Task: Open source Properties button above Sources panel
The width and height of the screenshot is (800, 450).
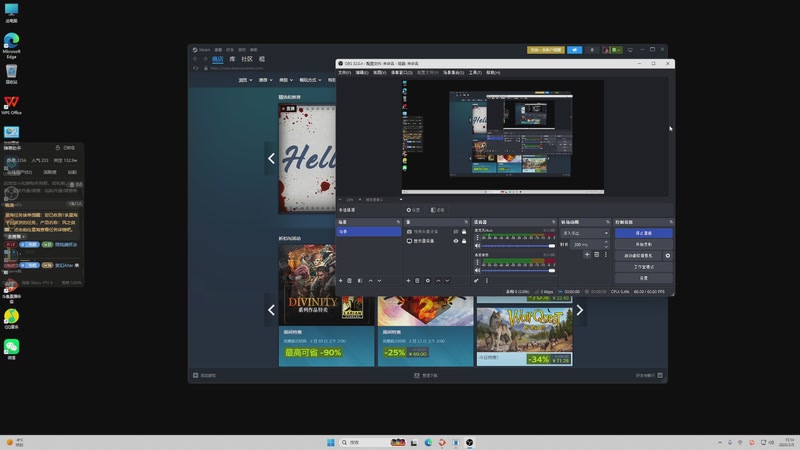Action: pyautogui.click(x=413, y=210)
